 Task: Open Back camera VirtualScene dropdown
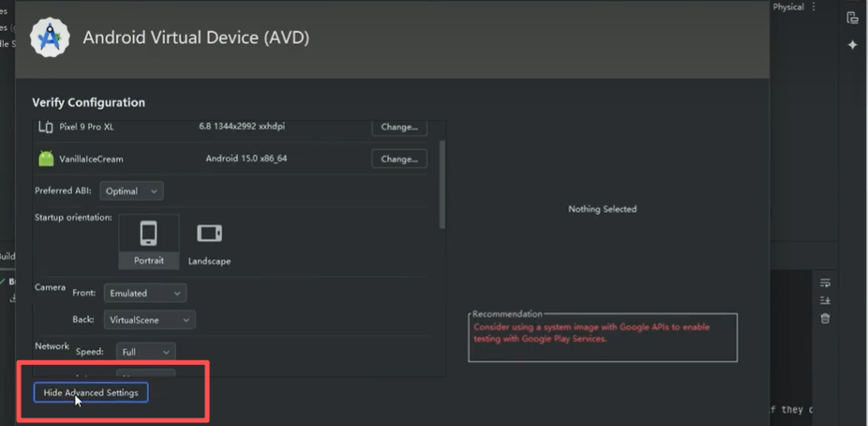[x=149, y=320]
